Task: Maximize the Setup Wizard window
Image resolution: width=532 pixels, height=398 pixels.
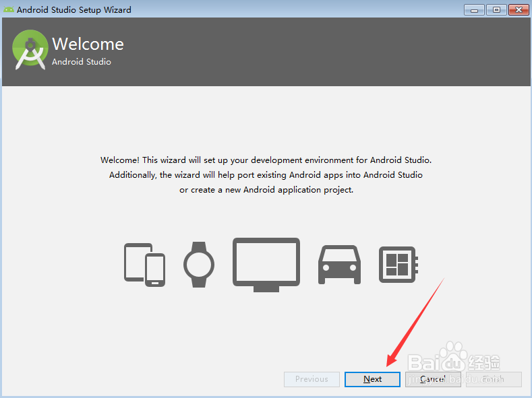Action: [496, 10]
